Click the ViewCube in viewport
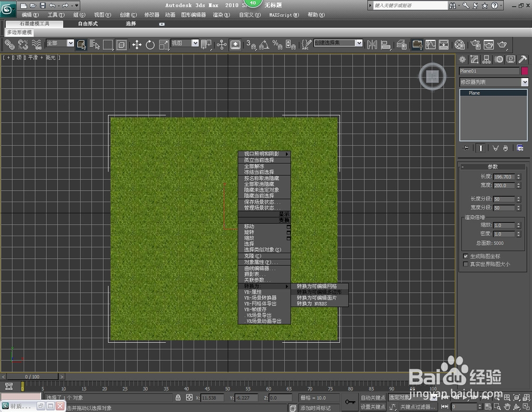 pyautogui.click(x=432, y=77)
